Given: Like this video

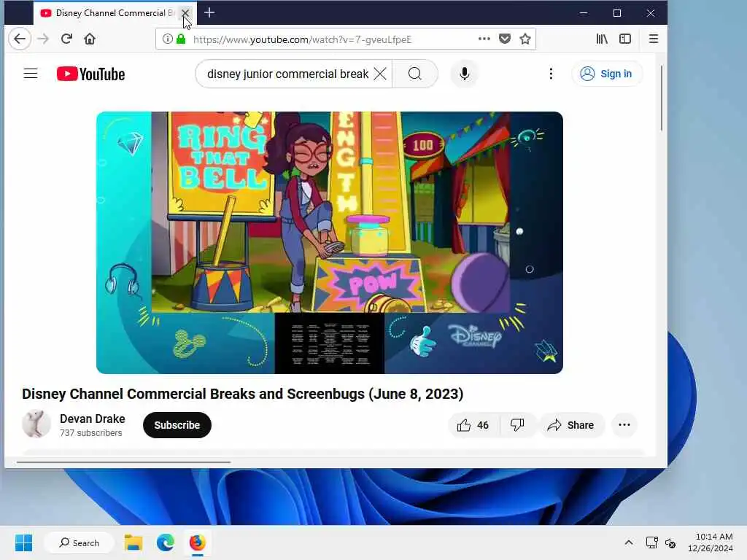Looking at the screenshot, I should click(473, 425).
